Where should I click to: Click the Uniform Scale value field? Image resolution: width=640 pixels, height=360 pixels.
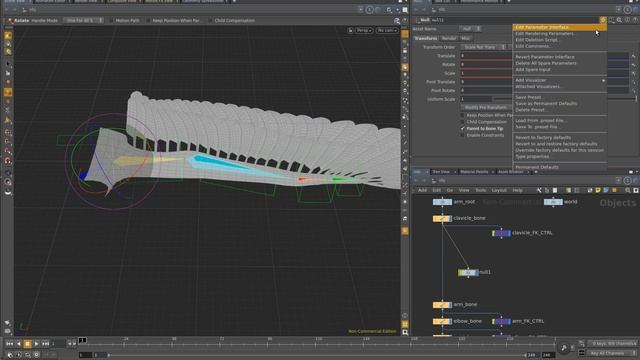[x=476, y=99]
